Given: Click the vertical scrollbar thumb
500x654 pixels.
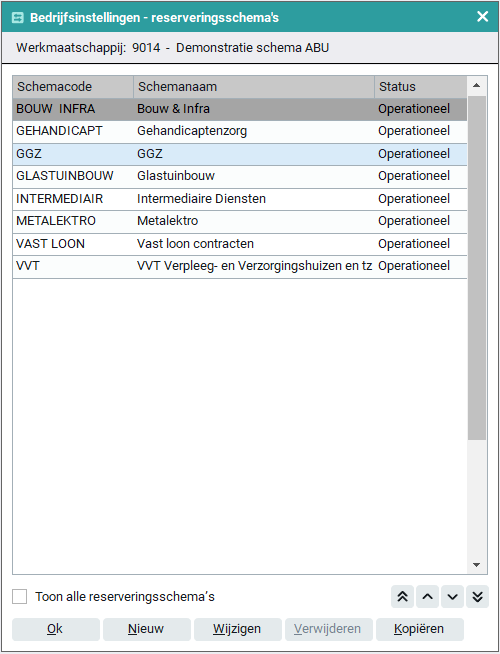Looking at the screenshot, I should (x=477, y=268).
